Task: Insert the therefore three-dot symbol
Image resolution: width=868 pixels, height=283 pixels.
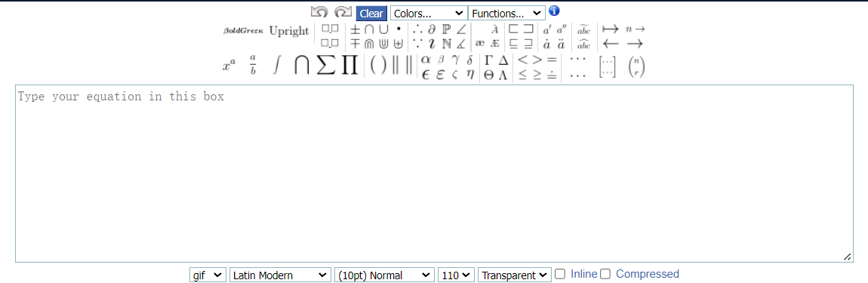Action: 418,30
